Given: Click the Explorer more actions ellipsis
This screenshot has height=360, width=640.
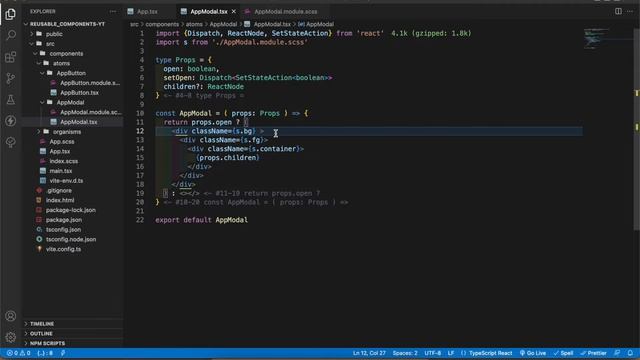Looking at the screenshot, I should tap(113, 11).
